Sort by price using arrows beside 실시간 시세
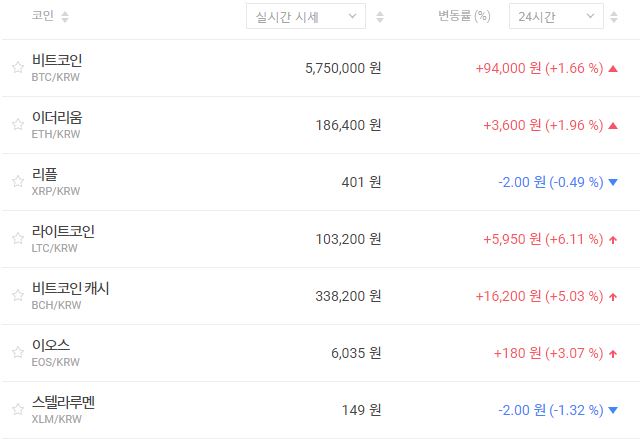The height and width of the screenshot is (443, 640). click(380, 17)
